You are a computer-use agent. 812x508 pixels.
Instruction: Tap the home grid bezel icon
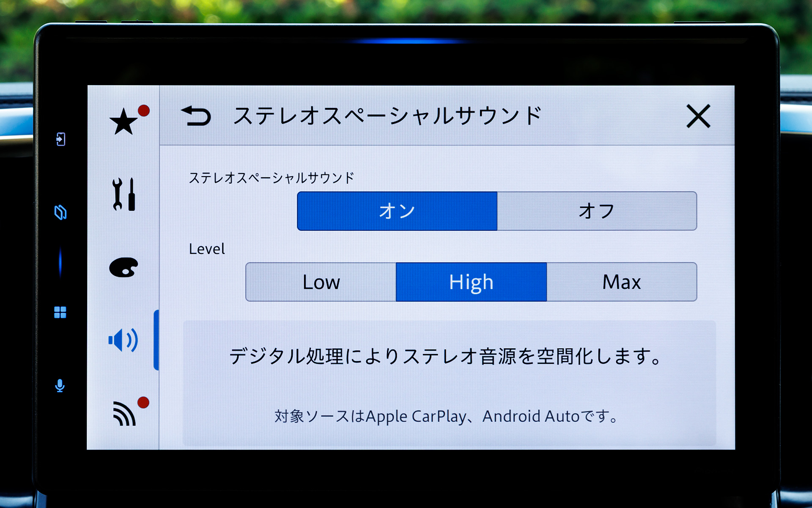click(x=60, y=312)
